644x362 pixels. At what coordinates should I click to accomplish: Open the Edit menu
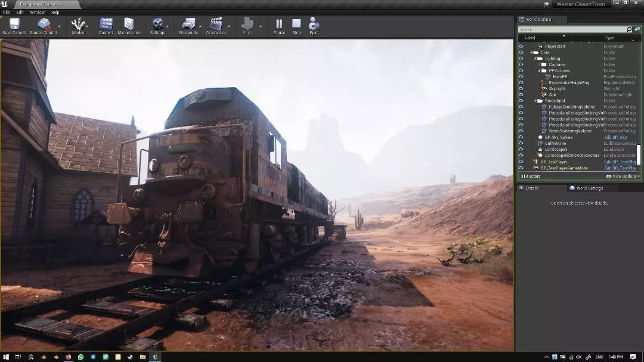[20, 13]
